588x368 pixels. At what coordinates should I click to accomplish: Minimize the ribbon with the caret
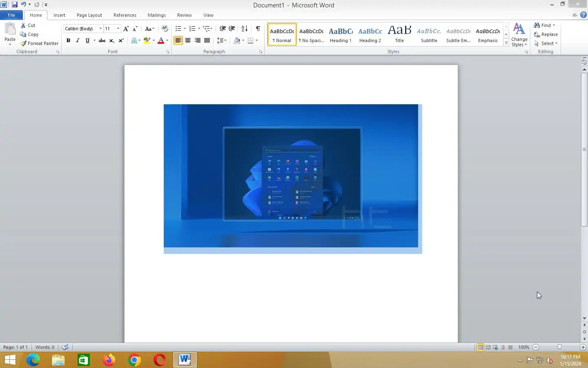(575, 15)
